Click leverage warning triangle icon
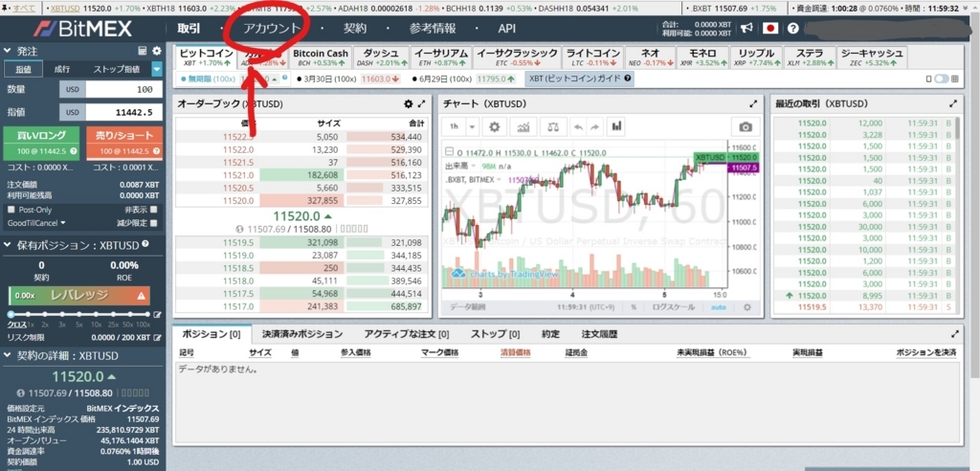Screen dimensions: 980x471 coord(142,295)
